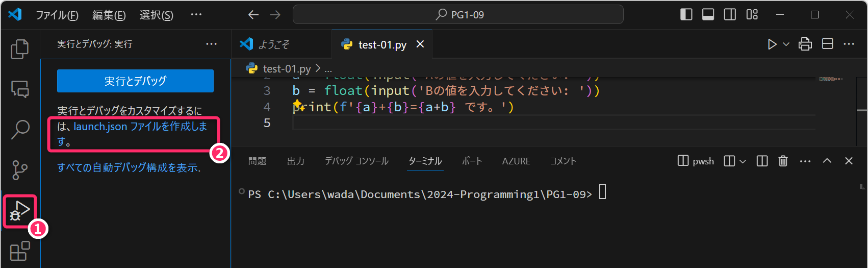This screenshot has height=268, width=868.
Task: Open the Run and Debug view
Action: tap(20, 210)
